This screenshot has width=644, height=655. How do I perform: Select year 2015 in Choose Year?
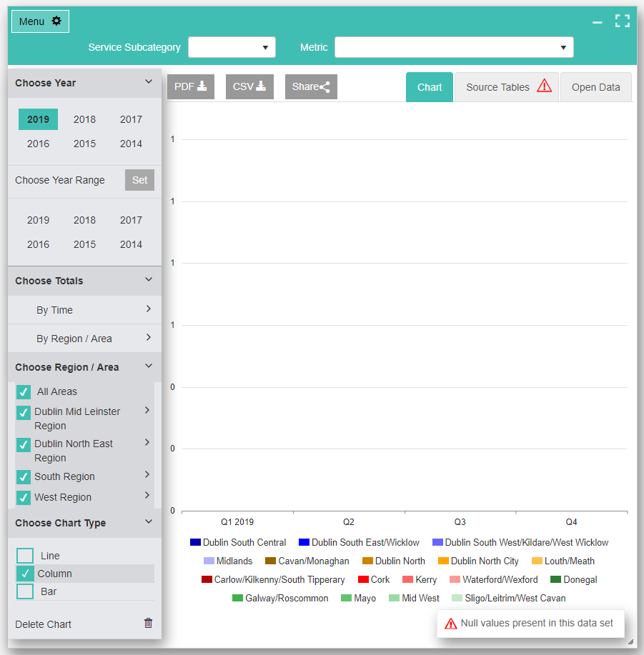point(84,144)
